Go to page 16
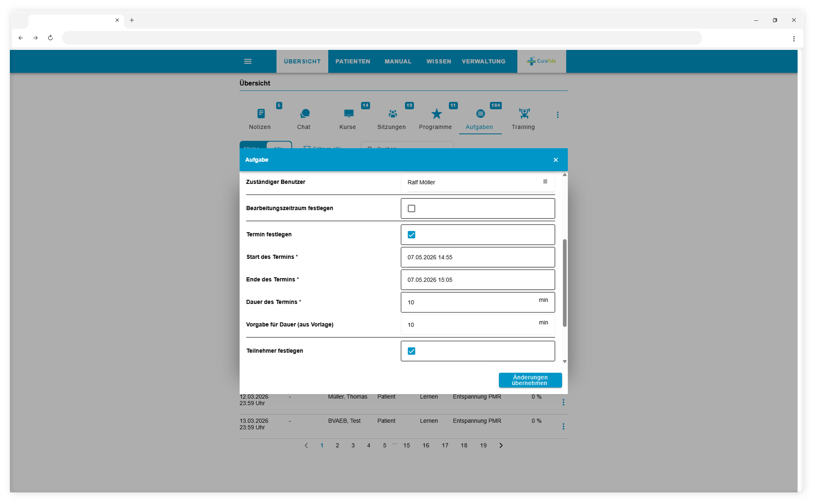 tap(426, 445)
